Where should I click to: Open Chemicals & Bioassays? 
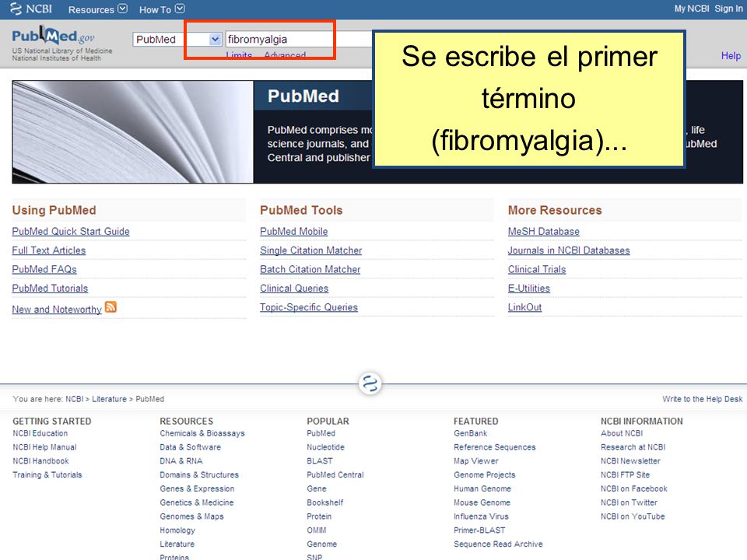click(x=202, y=433)
